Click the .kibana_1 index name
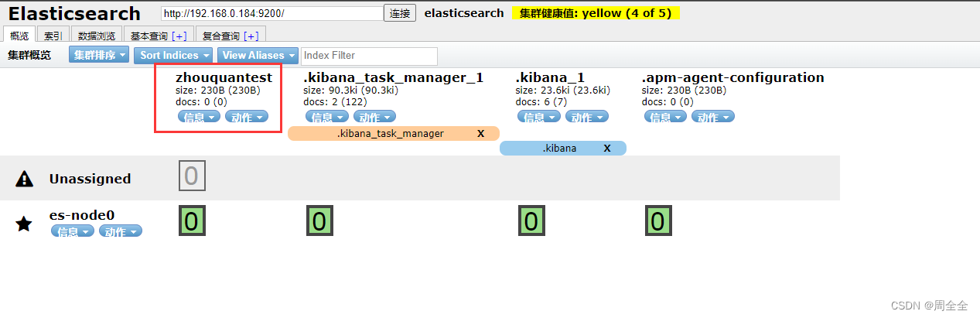Screen dimensions: 980x318 pyautogui.click(x=550, y=77)
